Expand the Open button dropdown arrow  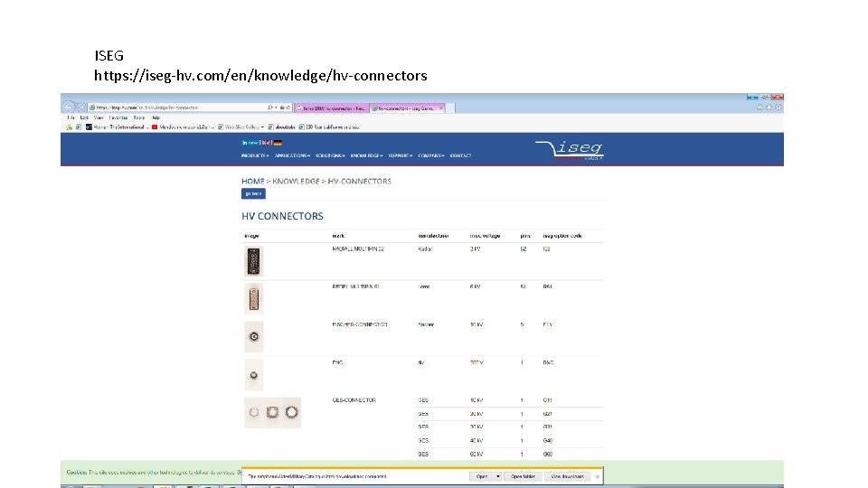pos(497,476)
